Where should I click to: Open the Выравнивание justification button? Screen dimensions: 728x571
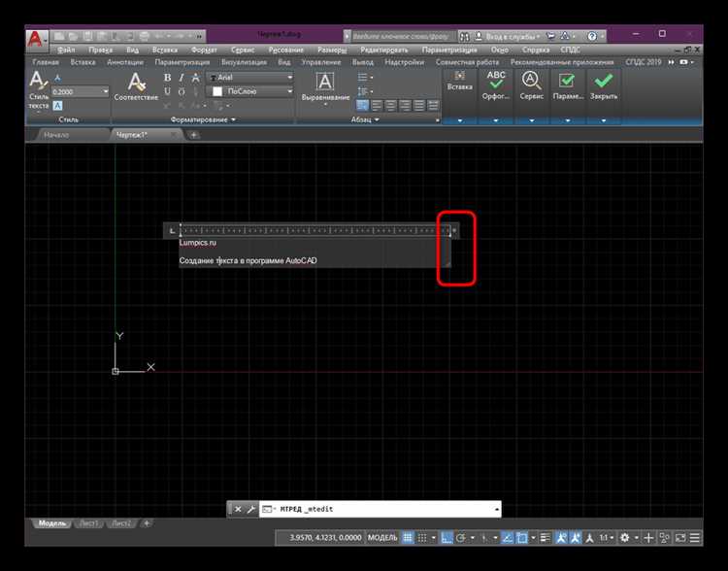(325, 87)
